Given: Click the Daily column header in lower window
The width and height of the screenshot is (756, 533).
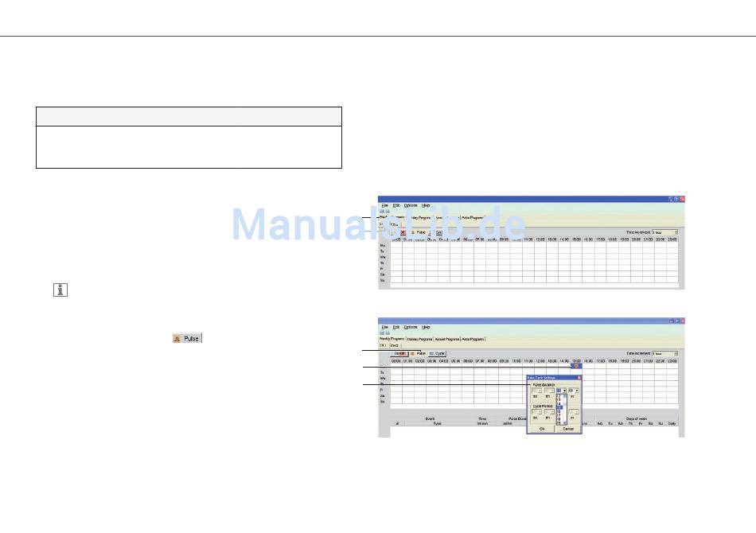Looking at the screenshot, I should point(672,423).
